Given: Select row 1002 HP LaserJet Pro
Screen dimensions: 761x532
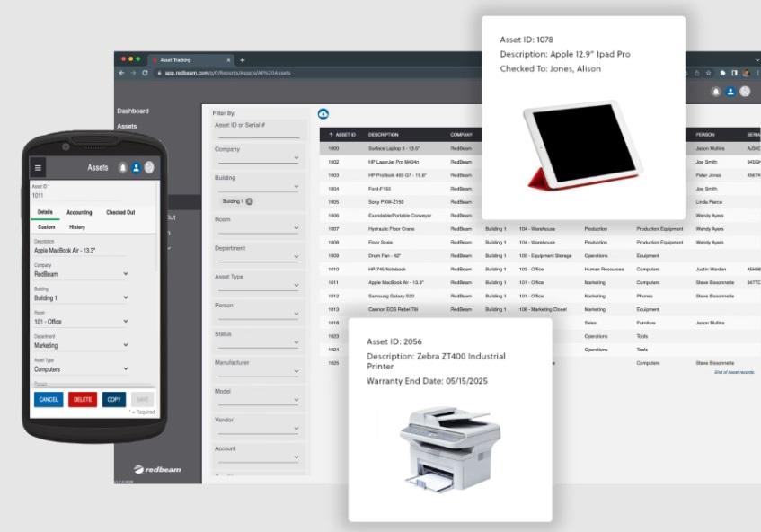Looking at the screenshot, I should (401, 162).
